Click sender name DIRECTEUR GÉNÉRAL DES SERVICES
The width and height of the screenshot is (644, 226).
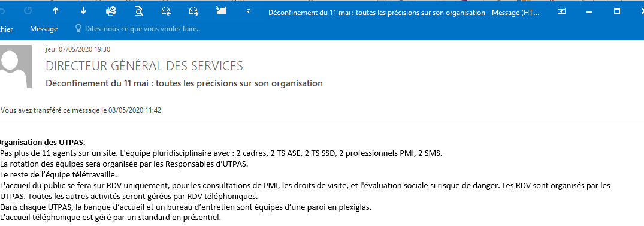tap(144, 66)
